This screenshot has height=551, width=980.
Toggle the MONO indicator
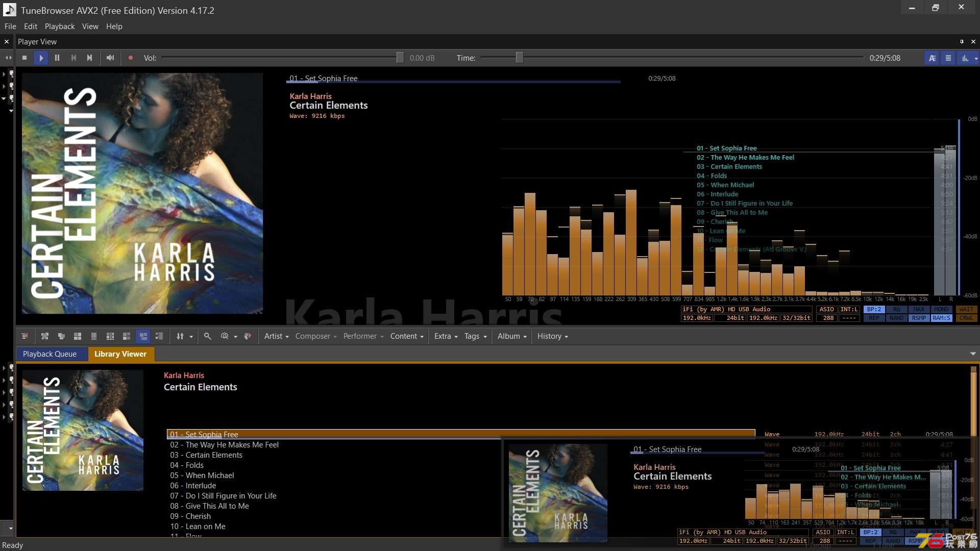coord(941,310)
